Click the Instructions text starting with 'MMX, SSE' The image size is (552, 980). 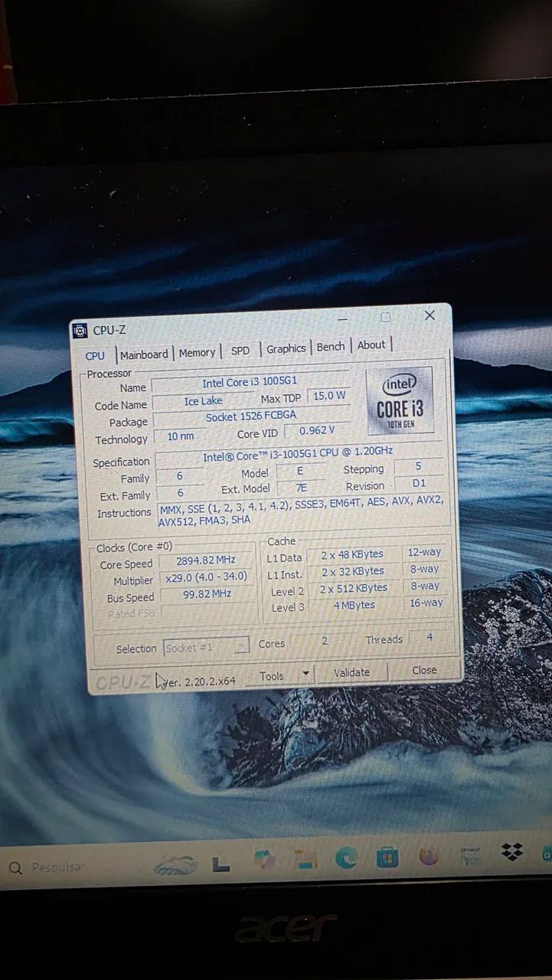tap(301, 511)
